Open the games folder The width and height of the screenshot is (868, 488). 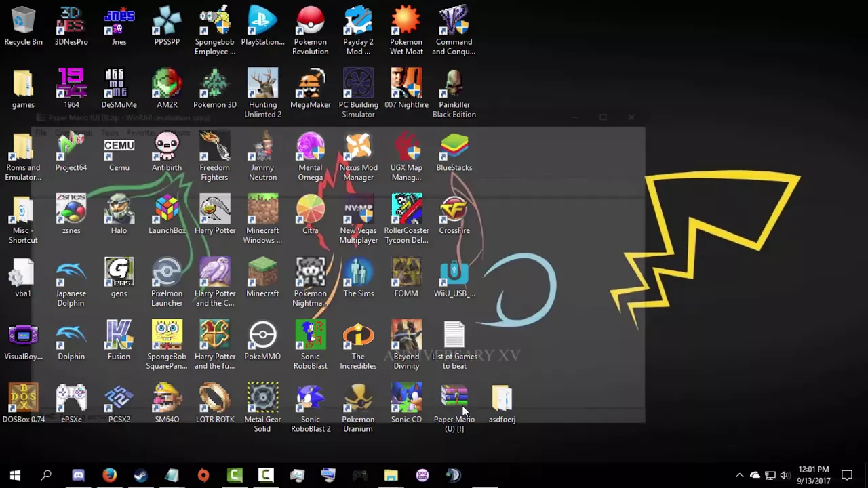[x=23, y=89]
